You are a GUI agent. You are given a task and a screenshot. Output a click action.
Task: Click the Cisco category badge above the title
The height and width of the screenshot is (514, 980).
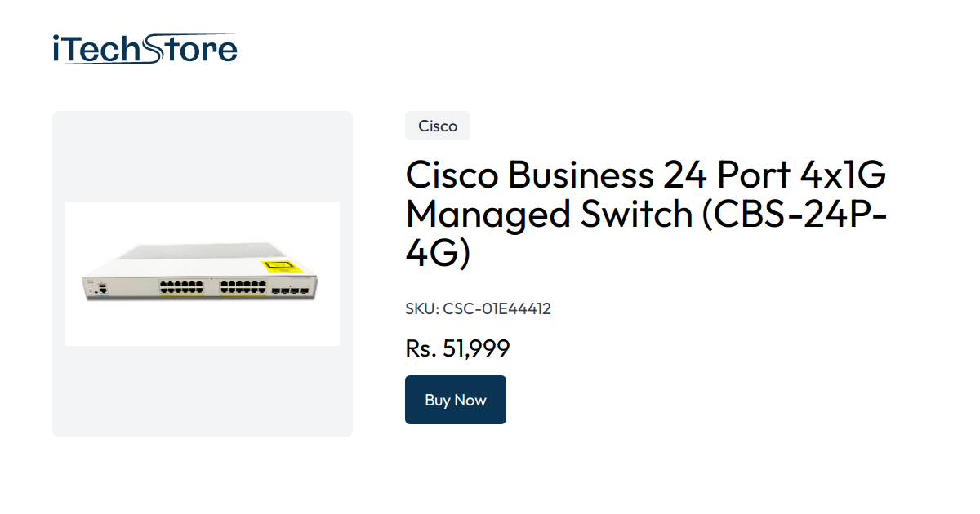438,126
